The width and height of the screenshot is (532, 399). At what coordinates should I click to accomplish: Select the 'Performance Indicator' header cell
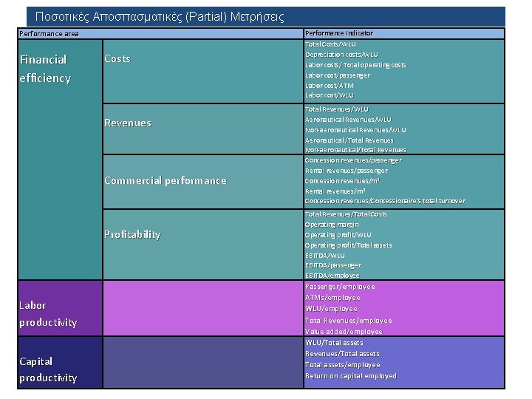[404, 33]
